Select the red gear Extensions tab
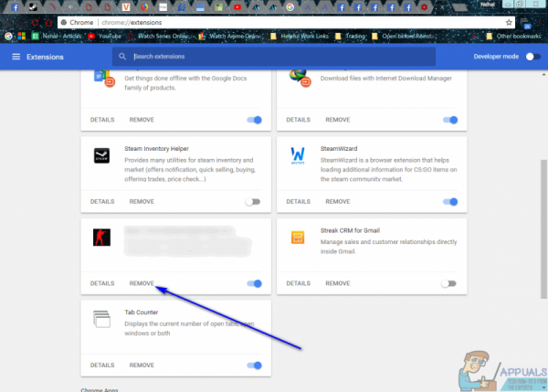Image resolution: width=548 pixels, height=392 pixels. click(424, 7)
